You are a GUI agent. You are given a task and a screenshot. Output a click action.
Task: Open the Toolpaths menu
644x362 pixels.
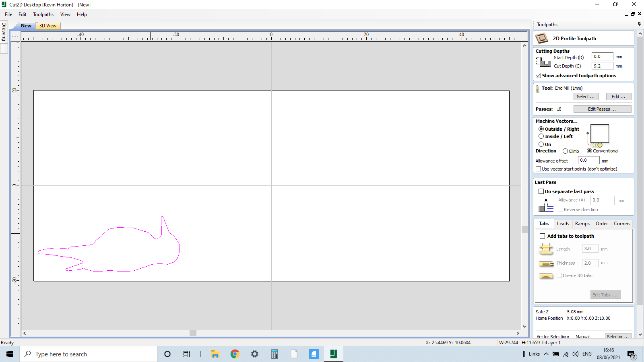pyautogui.click(x=43, y=14)
